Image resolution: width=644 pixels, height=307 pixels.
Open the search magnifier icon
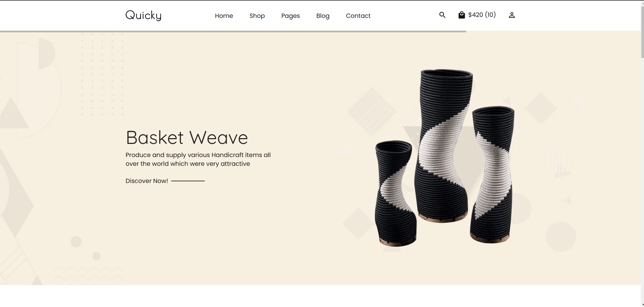point(442,15)
